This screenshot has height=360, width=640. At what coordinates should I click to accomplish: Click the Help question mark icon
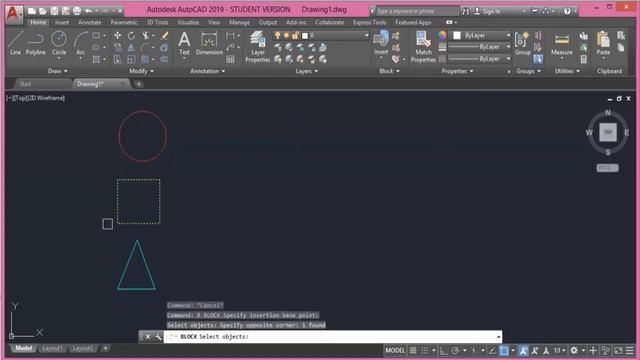click(567, 11)
